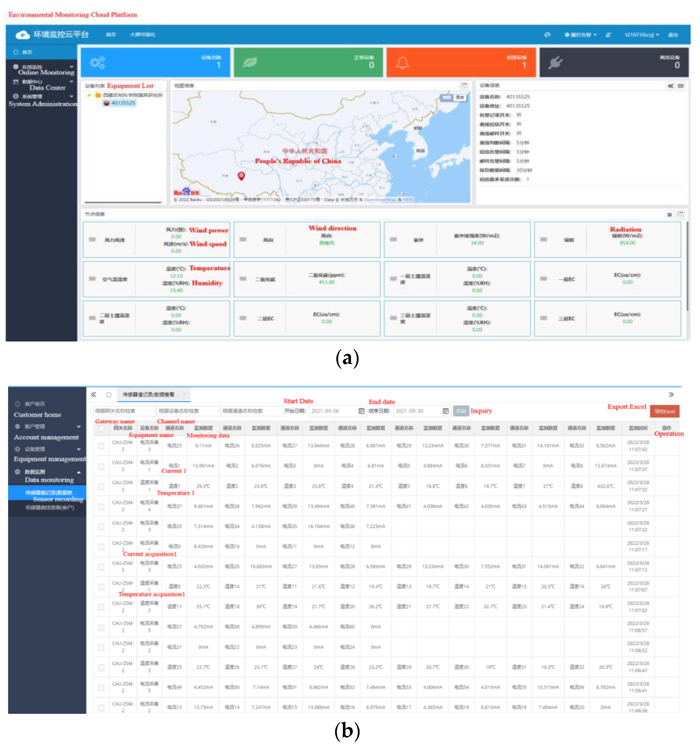The height and width of the screenshot is (750, 700).
Task: Collapse tabs with double-left chevron icon
Action: (x=94, y=395)
